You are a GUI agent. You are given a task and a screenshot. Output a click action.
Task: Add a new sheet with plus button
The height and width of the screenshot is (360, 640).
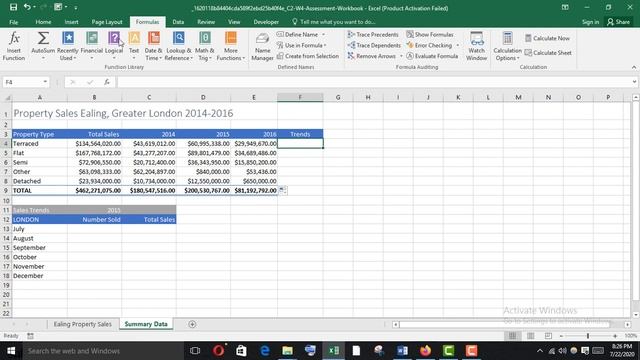pyautogui.click(x=192, y=324)
